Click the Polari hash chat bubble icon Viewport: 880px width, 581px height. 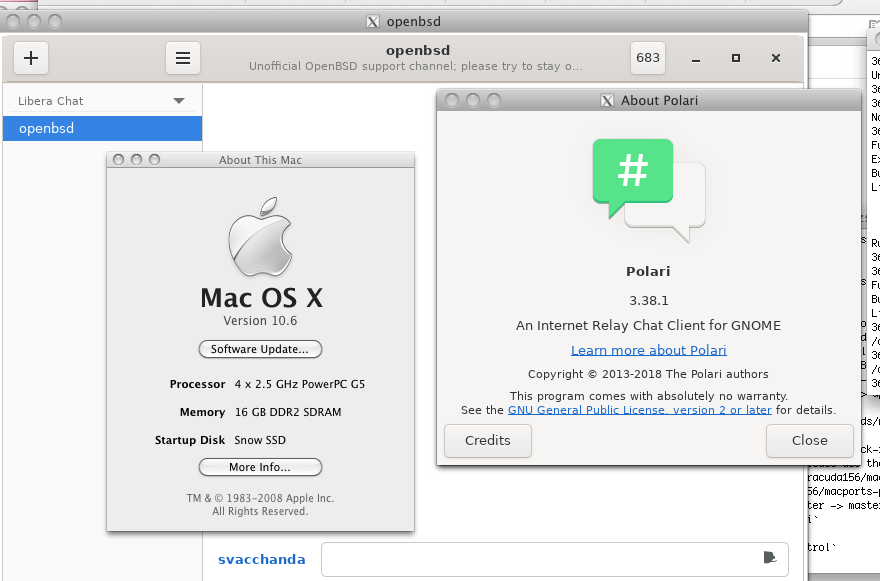tap(648, 191)
